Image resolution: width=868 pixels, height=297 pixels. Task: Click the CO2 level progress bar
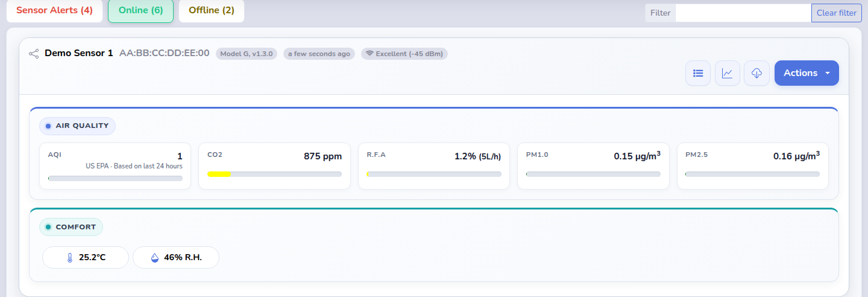(274, 174)
